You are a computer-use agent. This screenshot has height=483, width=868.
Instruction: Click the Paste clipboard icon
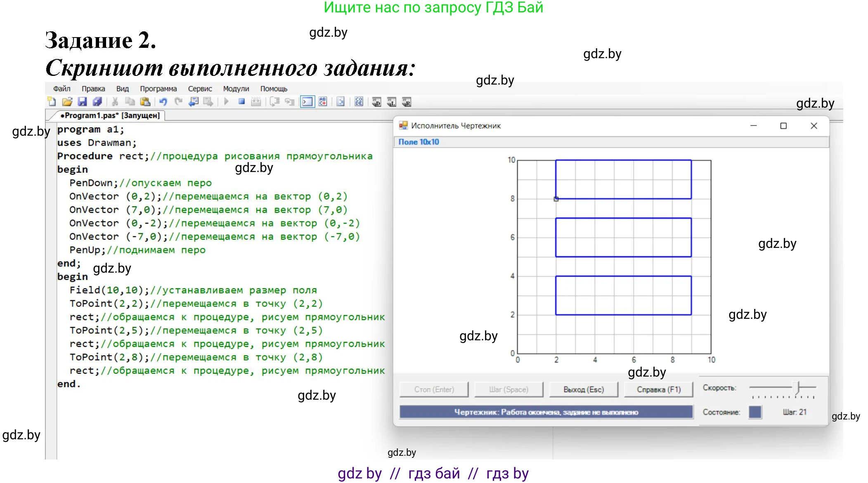(145, 101)
